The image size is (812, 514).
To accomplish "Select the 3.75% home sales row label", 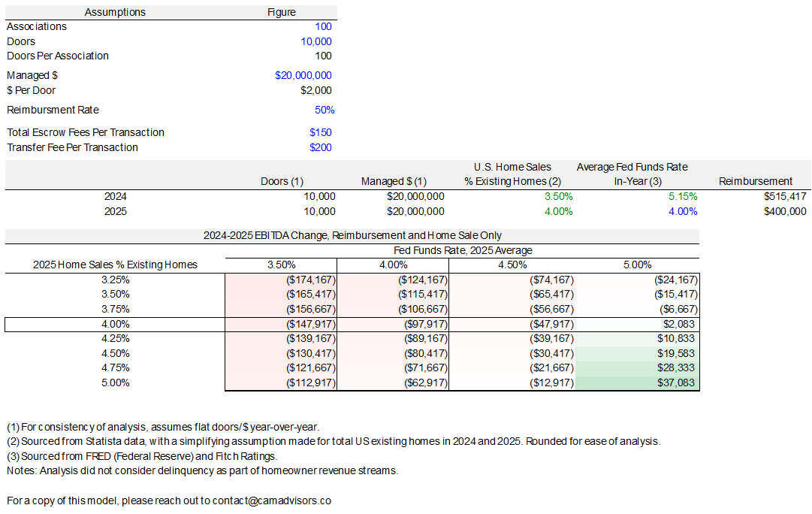I will click(115, 310).
